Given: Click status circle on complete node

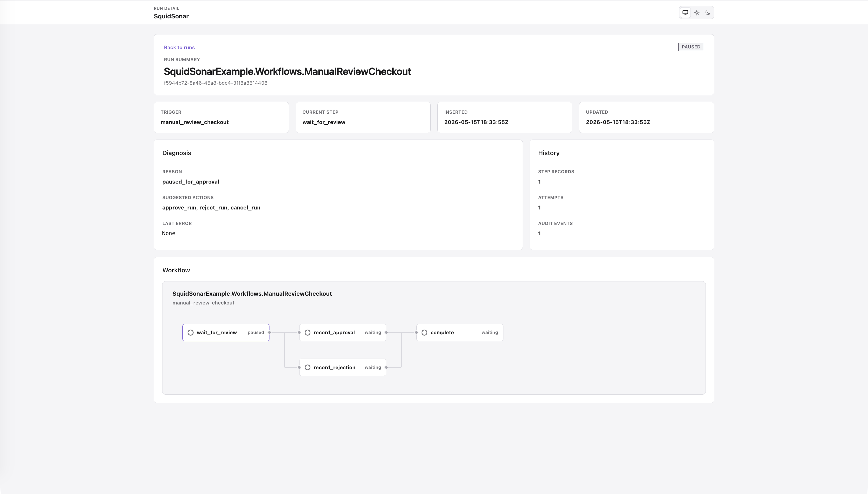Looking at the screenshot, I should click(x=424, y=332).
